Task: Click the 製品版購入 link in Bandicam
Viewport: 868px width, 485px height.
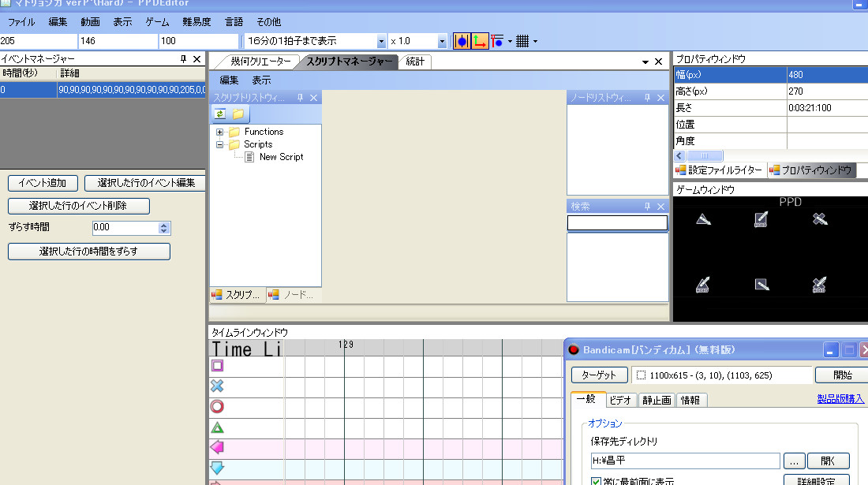Action: point(842,400)
